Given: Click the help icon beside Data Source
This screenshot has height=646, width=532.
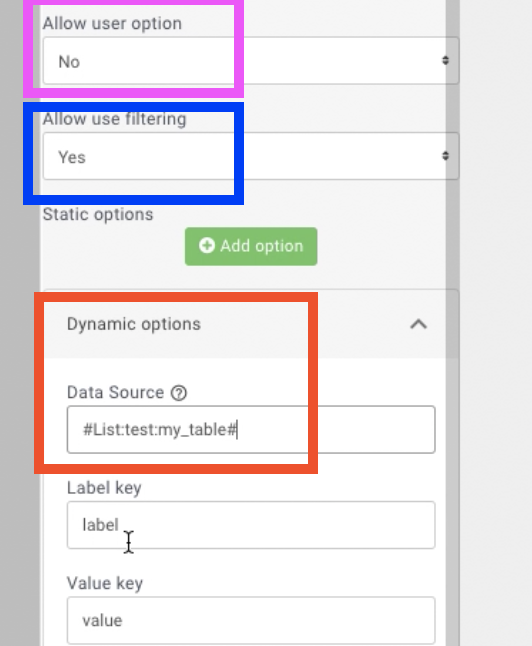Looking at the screenshot, I should click(179, 393).
